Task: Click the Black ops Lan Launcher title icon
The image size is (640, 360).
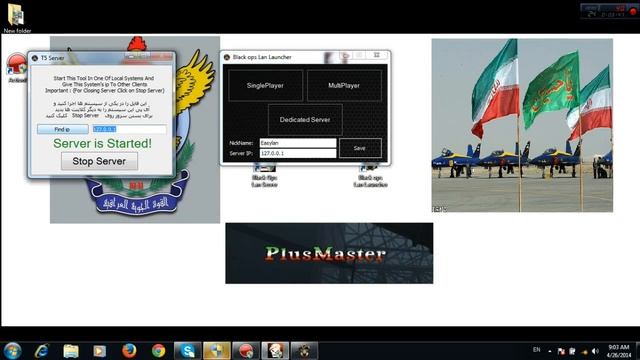Action: pos(227,57)
